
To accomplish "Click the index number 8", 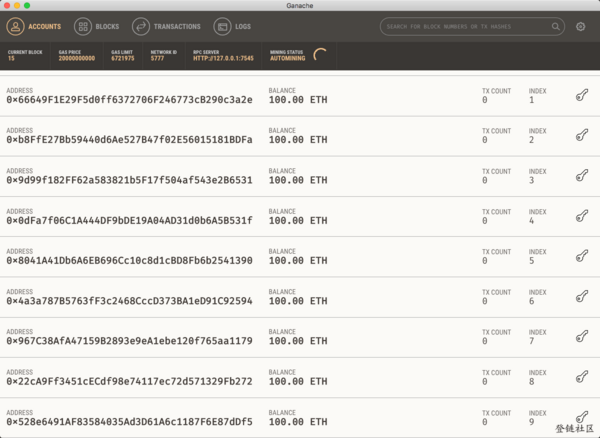I will 532,381.
